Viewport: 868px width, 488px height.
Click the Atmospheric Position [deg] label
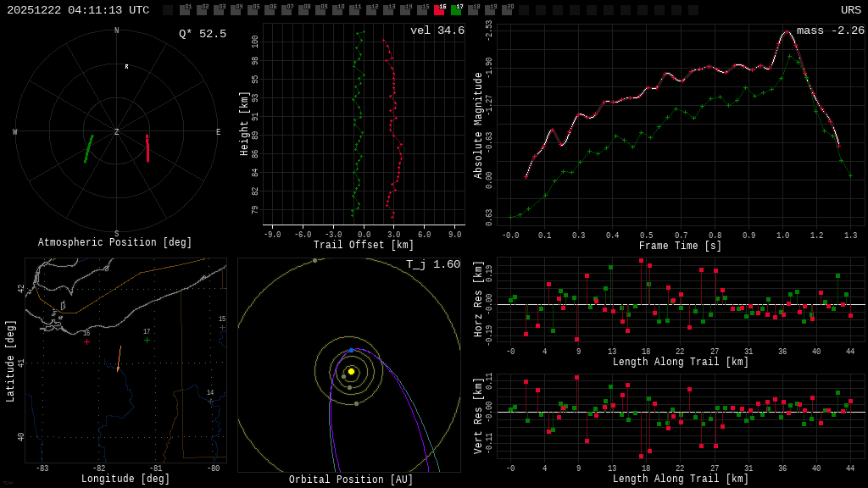114,242
